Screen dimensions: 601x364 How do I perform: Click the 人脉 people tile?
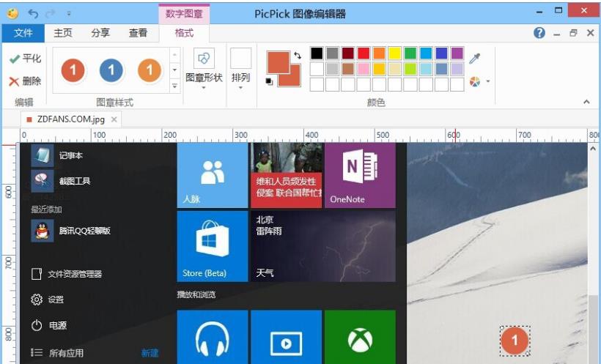(x=213, y=175)
